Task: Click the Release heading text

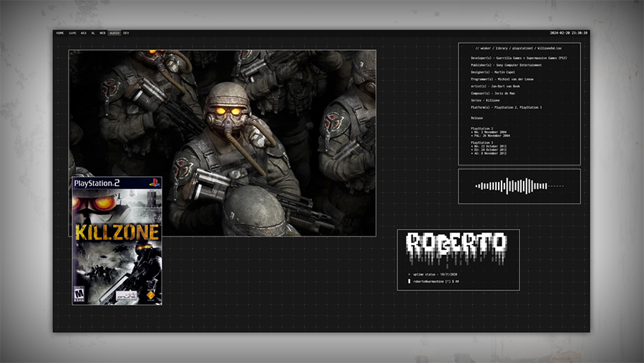Action: (477, 118)
